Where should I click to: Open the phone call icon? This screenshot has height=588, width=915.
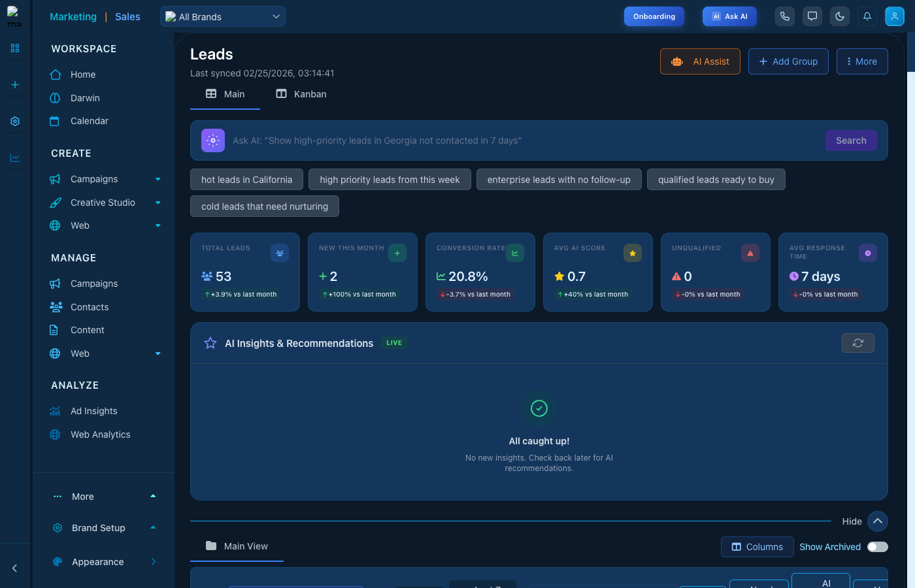click(785, 16)
